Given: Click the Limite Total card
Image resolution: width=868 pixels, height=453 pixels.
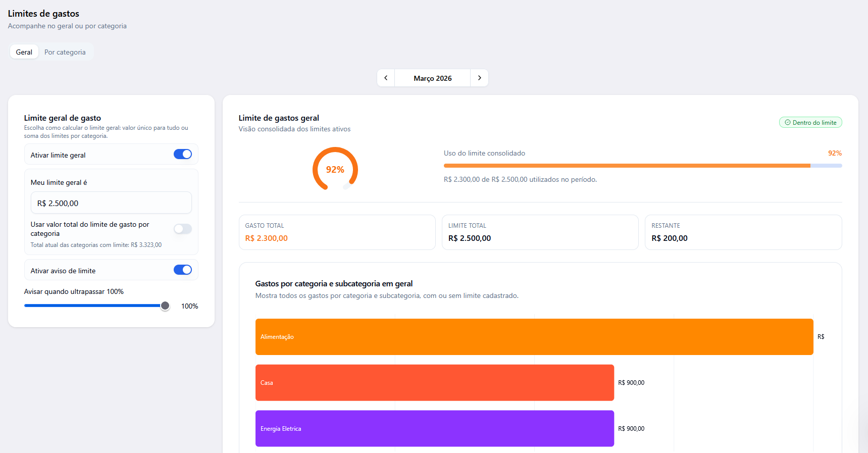Looking at the screenshot, I should coord(540,232).
